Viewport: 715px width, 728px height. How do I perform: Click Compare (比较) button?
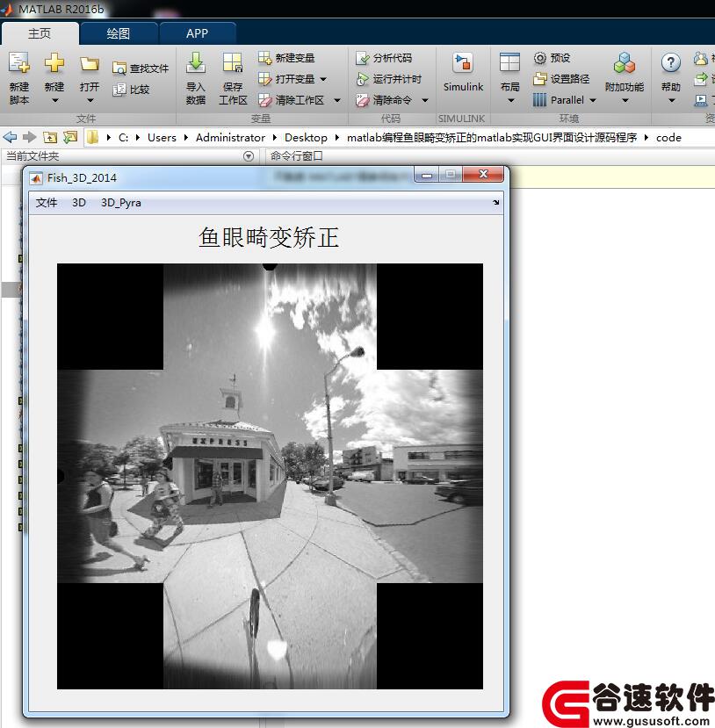pyautogui.click(x=131, y=90)
